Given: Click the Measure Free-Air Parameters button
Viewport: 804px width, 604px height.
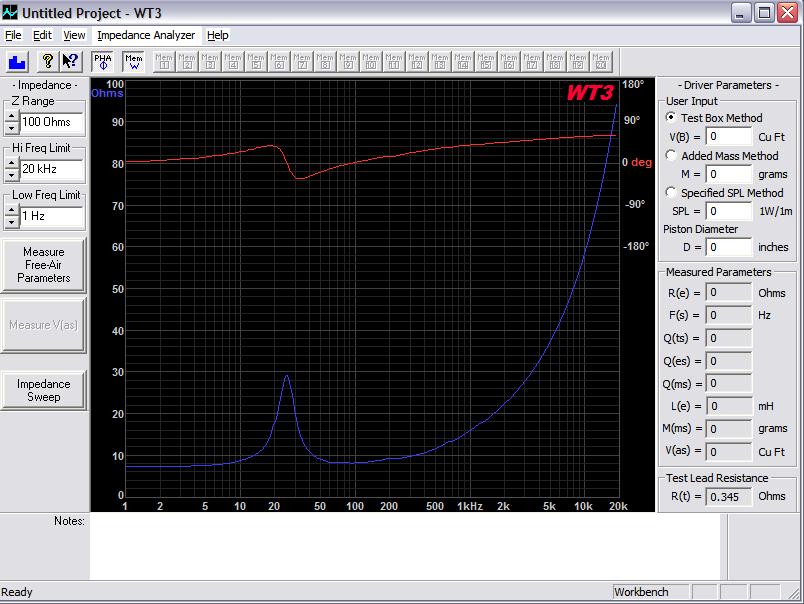Looking at the screenshot, I should [44, 265].
